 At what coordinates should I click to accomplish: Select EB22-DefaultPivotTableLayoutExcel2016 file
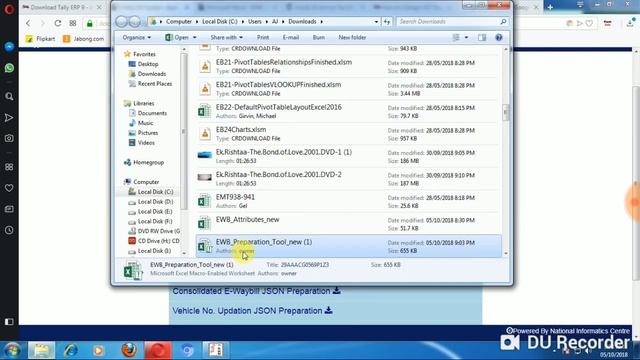[349, 111]
